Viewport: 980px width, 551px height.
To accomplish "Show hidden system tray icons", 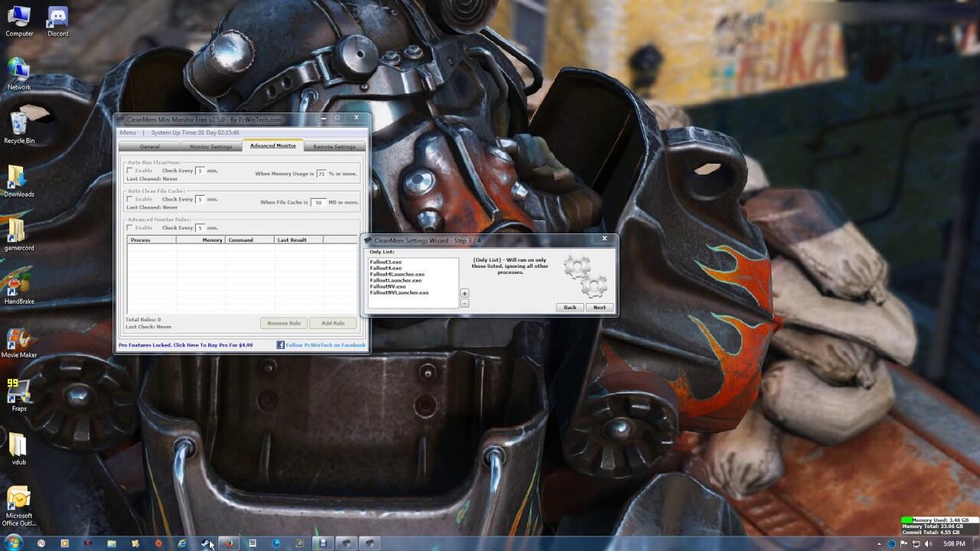I will click(880, 544).
